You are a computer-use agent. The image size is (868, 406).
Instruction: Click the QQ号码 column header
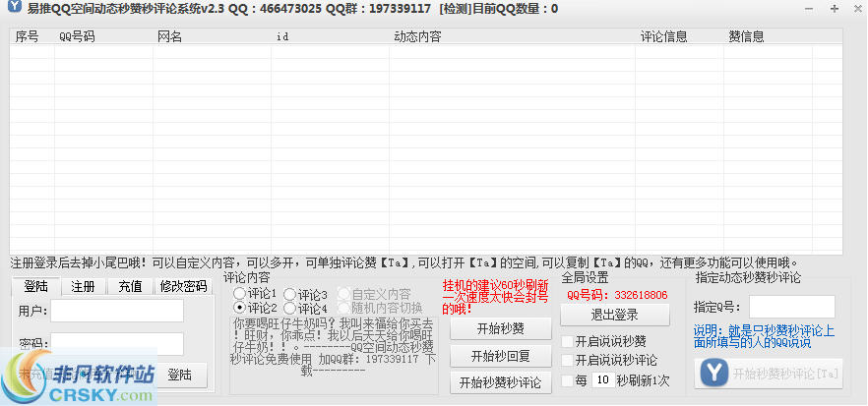click(x=103, y=36)
